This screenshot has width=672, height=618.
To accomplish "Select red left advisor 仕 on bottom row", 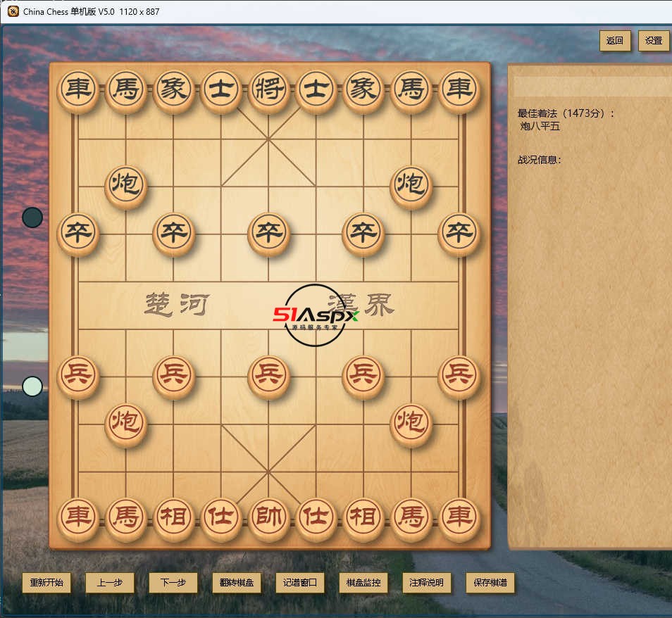I will (x=220, y=518).
